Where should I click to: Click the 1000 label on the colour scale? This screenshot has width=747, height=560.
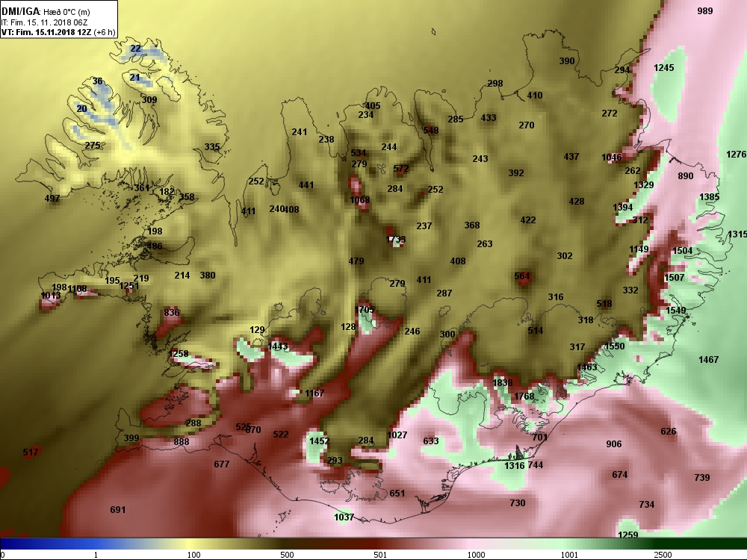pyautogui.click(x=477, y=555)
